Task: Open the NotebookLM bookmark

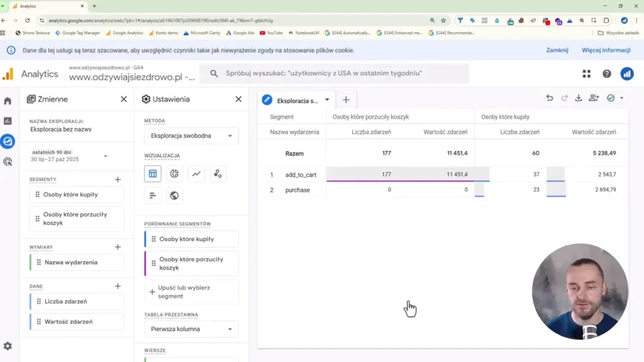Action: 304,33
